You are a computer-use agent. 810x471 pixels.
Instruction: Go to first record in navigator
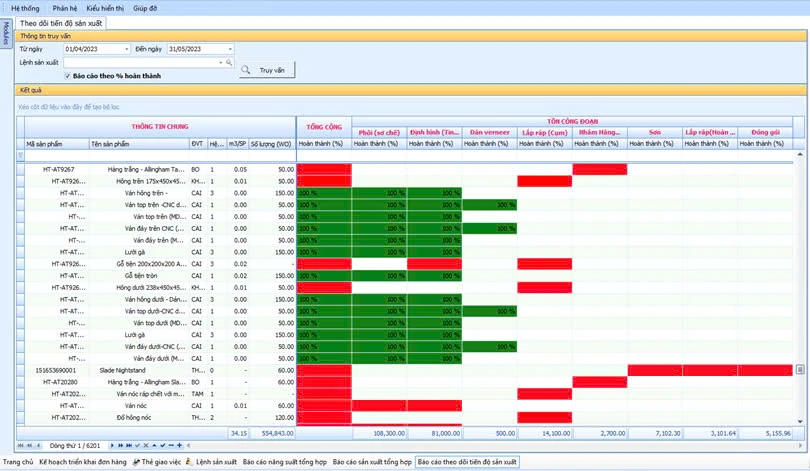pyautogui.click(x=21, y=445)
